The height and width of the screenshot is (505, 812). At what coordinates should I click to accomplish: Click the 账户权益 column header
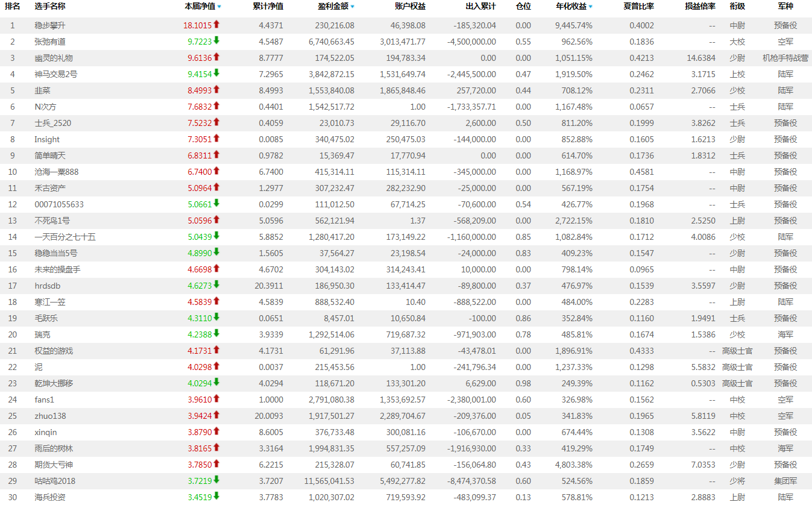pyautogui.click(x=410, y=6)
